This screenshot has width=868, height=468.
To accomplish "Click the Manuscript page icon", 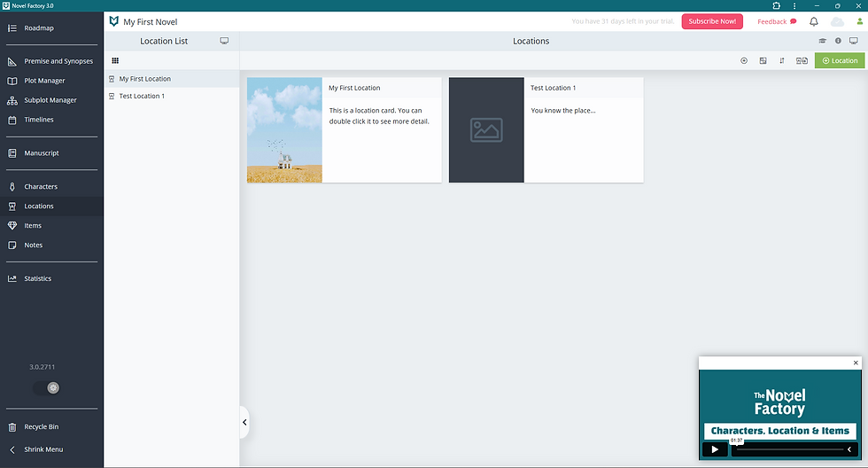I will (x=12, y=152).
